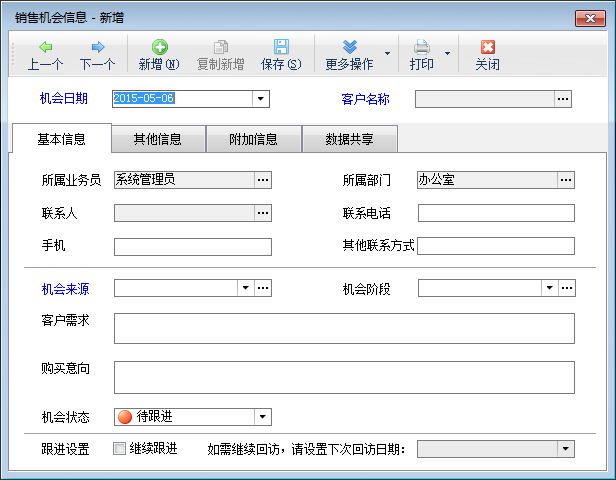The image size is (616, 480).
Task: Click the 手机 input field
Action: click(x=193, y=247)
